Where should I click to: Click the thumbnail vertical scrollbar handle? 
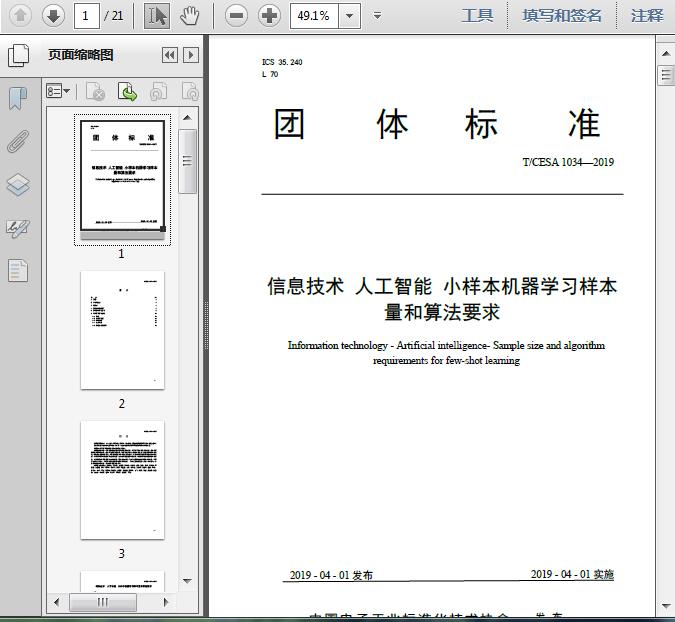click(x=187, y=161)
